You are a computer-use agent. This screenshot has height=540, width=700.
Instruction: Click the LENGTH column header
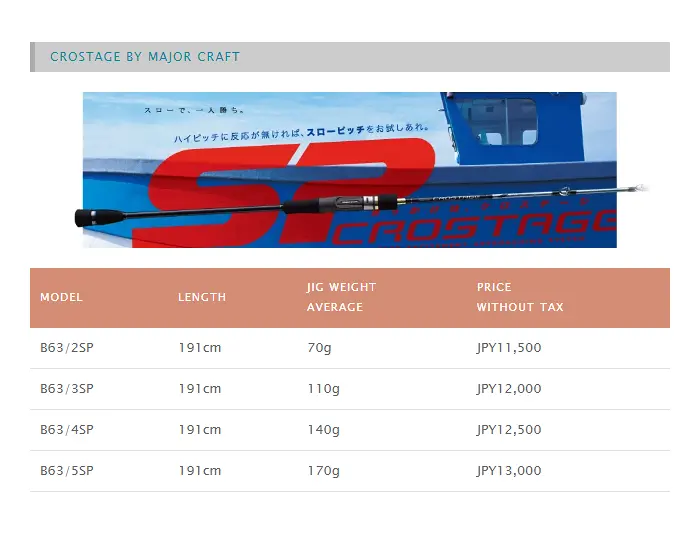click(x=202, y=297)
